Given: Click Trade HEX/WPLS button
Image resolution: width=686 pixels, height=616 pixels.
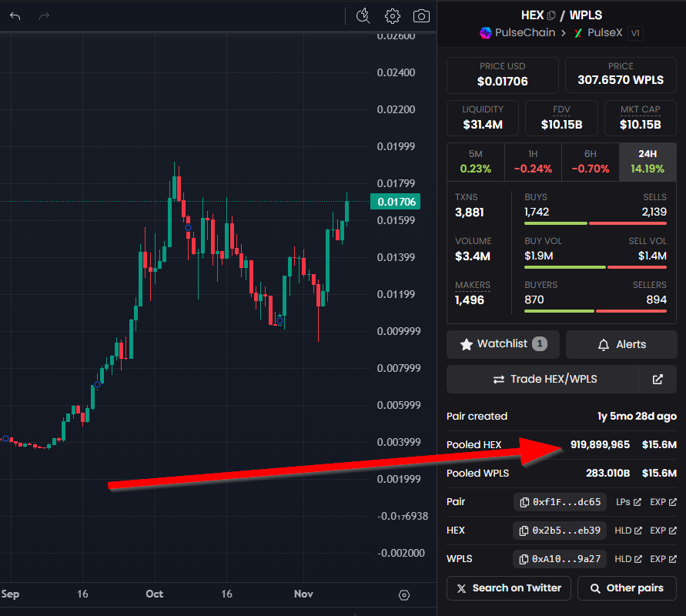Looking at the screenshot, I should 543,380.
